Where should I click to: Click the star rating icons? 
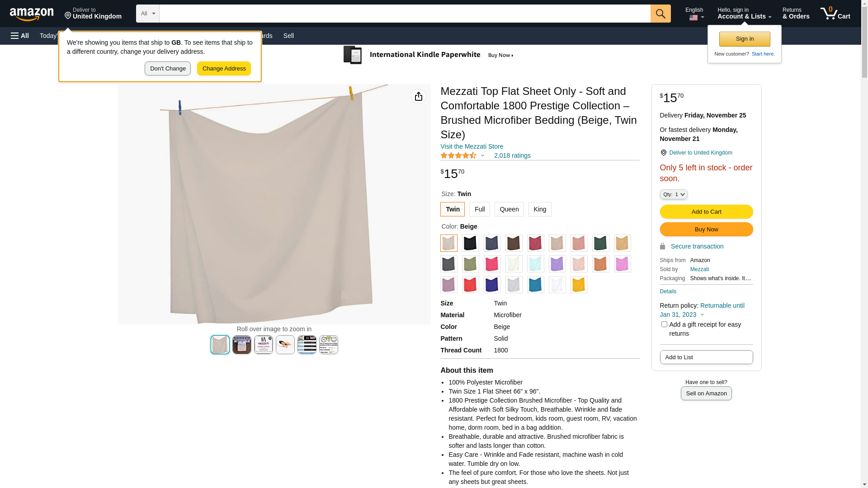(x=458, y=155)
